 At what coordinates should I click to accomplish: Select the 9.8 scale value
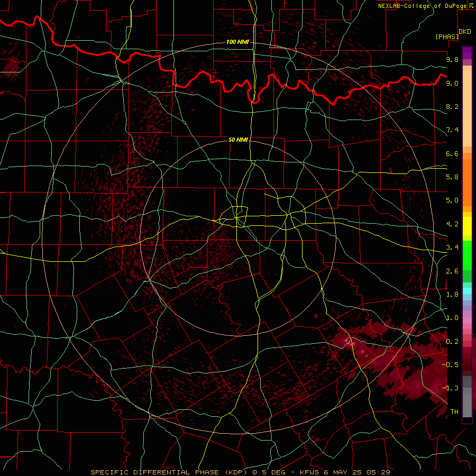(x=452, y=59)
